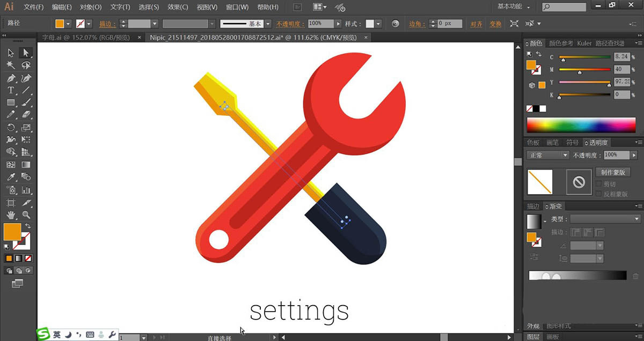Open stroke weight dropdown
The width and height of the screenshot is (644, 341).
click(x=155, y=24)
